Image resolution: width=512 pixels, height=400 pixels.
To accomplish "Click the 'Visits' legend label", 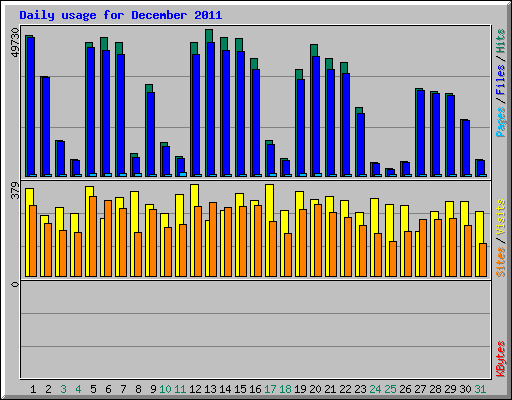I will tap(501, 217).
